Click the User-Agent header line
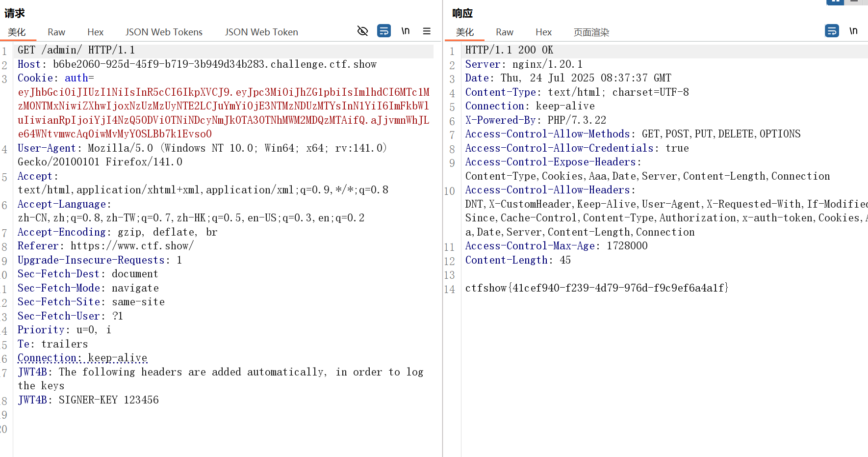This screenshot has height=457, width=868. pos(203,155)
